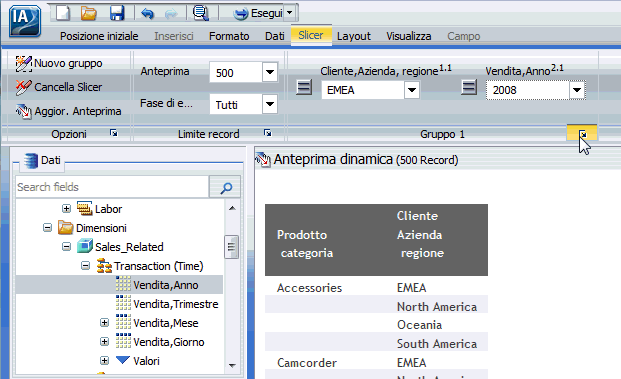Click the search magnifier button

pos(225,187)
